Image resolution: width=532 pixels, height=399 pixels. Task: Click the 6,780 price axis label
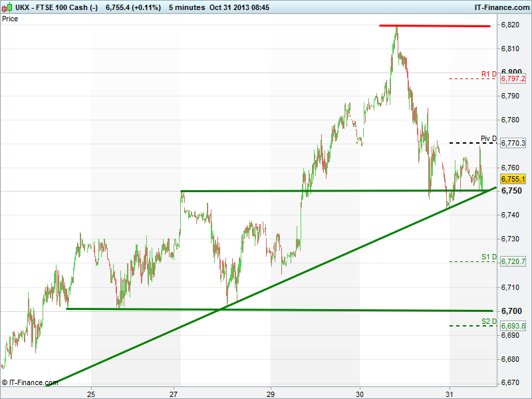click(x=510, y=120)
